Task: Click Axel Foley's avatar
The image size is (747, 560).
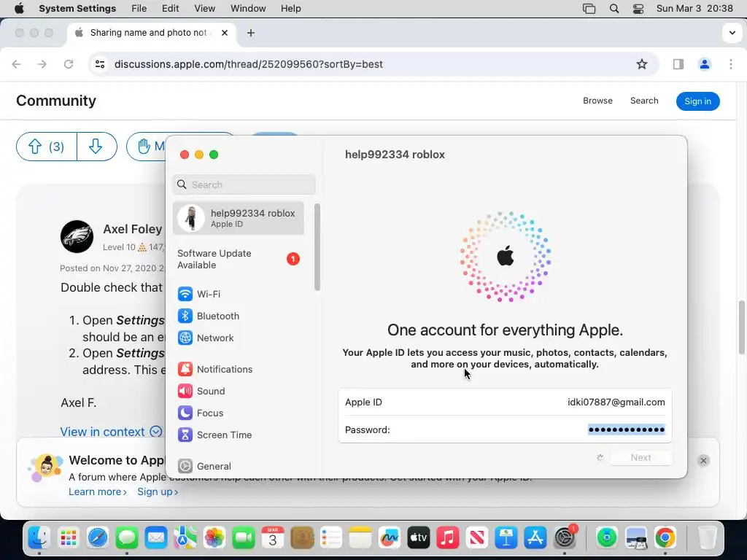Action: [x=77, y=236]
